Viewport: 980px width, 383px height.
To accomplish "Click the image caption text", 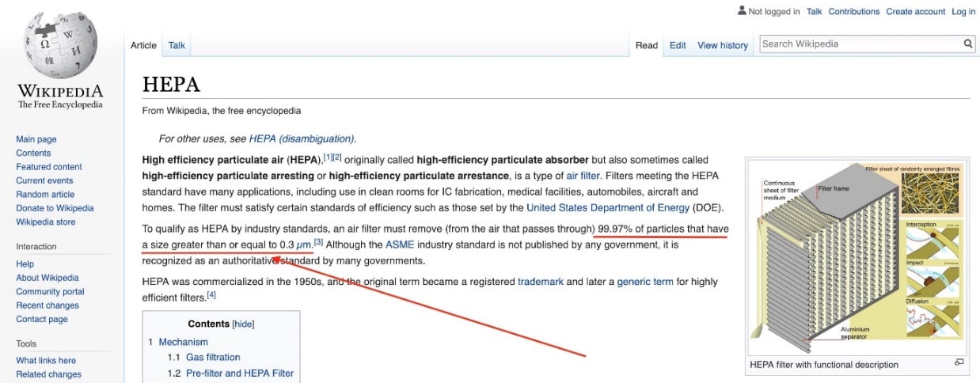I will pyautogui.click(x=824, y=366).
